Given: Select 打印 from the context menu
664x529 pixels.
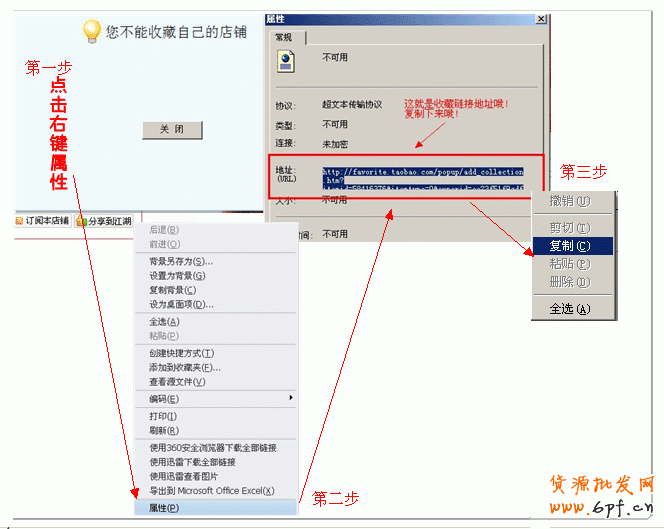Looking at the screenshot, I should 164,416.
